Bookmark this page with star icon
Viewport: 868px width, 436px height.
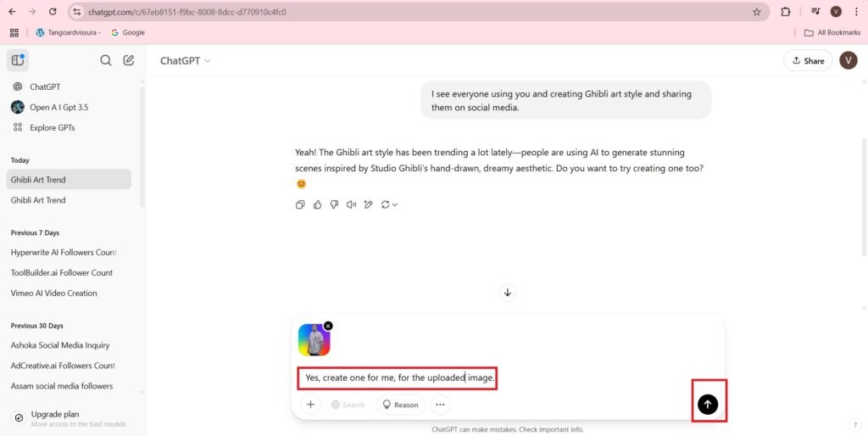[x=757, y=12]
